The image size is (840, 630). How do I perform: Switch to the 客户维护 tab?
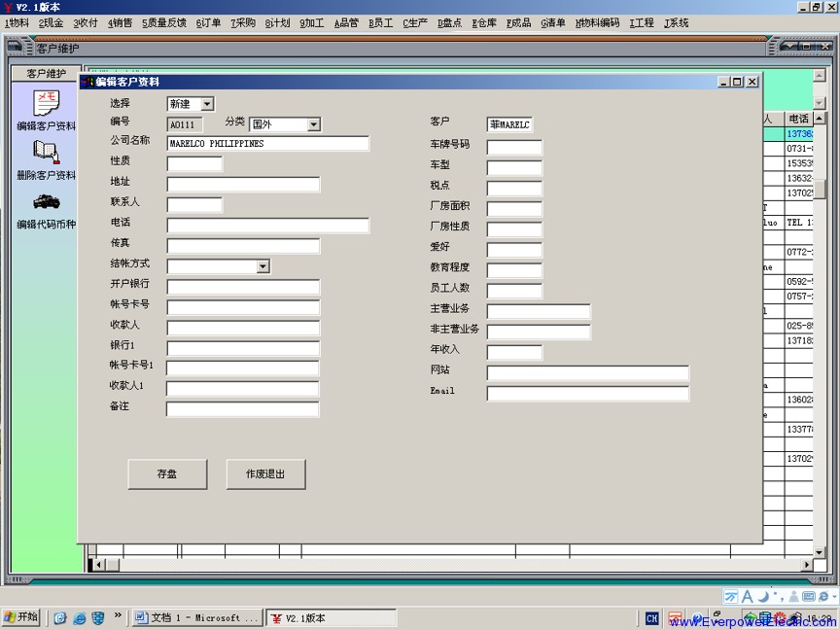pos(48,72)
